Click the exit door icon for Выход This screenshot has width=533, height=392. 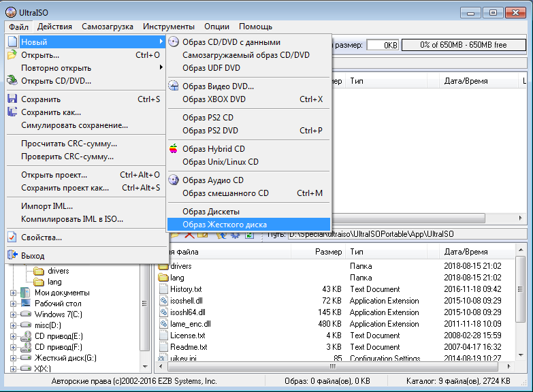pyautogui.click(x=12, y=255)
